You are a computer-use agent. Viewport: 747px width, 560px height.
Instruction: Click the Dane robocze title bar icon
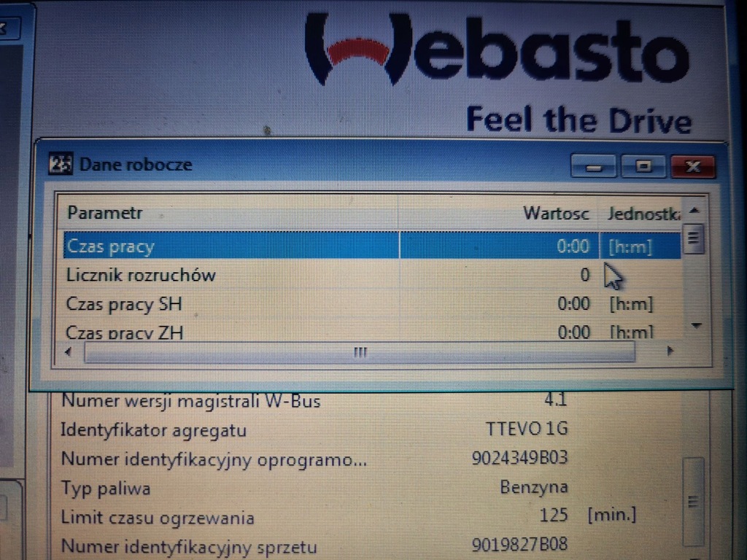click(62, 164)
